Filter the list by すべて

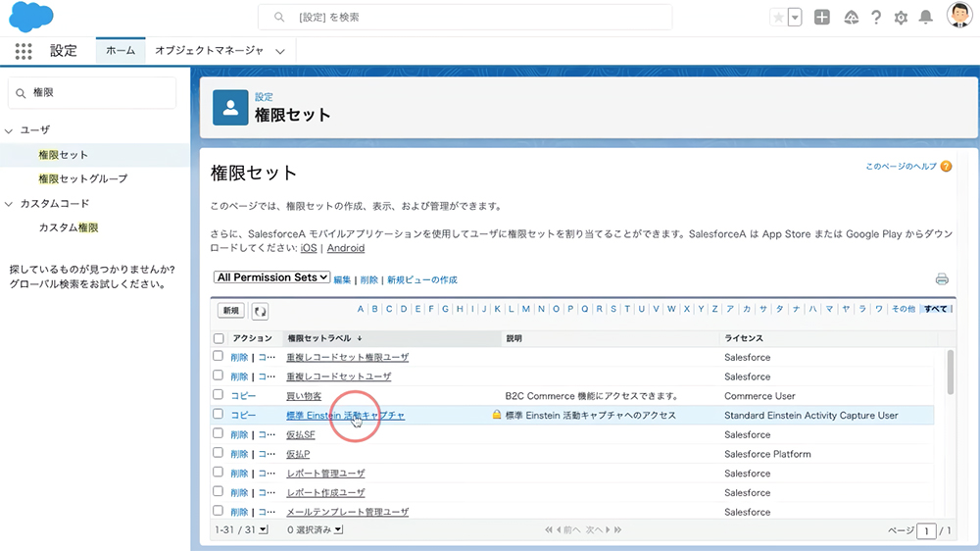[x=936, y=309]
